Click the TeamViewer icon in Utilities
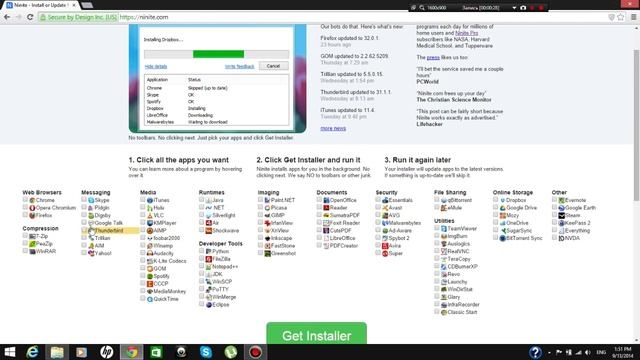Viewport: 640px width, 360px height. click(444, 229)
